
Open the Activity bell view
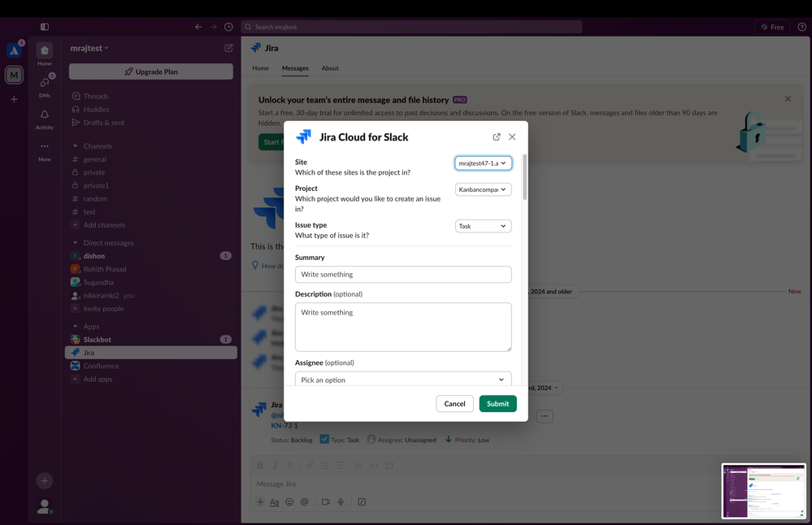click(45, 119)
